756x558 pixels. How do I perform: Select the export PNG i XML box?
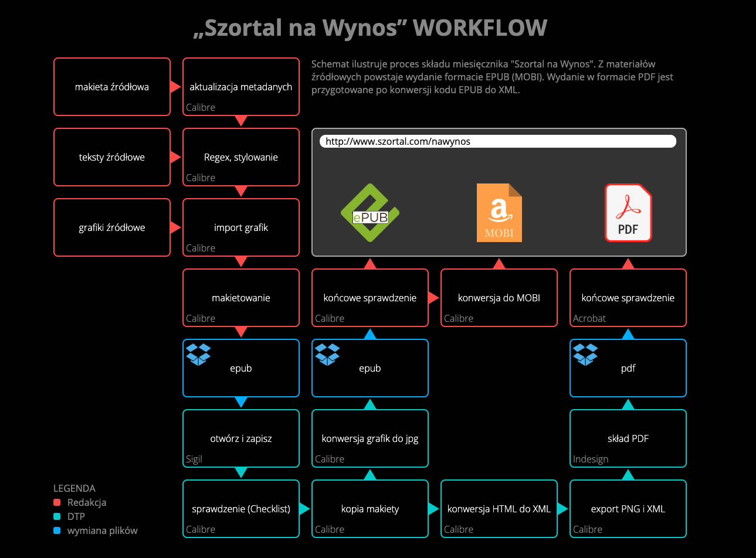(x=628, y=509)
